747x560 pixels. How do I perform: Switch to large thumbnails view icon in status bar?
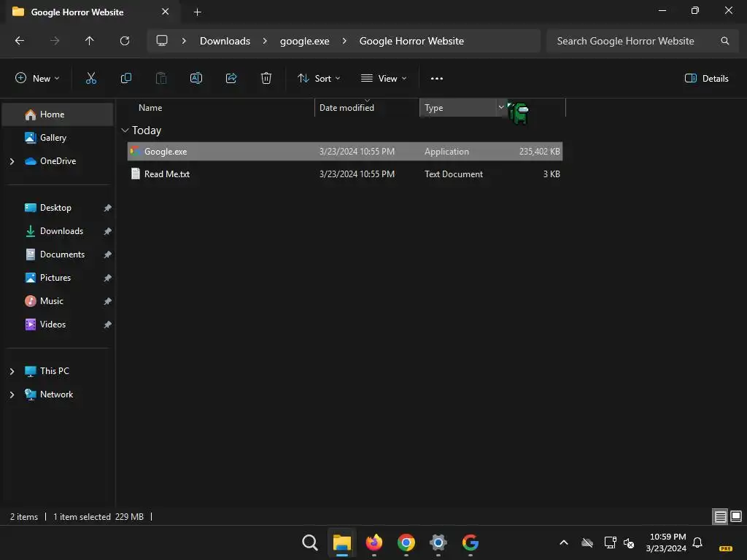tap(736, 516)
